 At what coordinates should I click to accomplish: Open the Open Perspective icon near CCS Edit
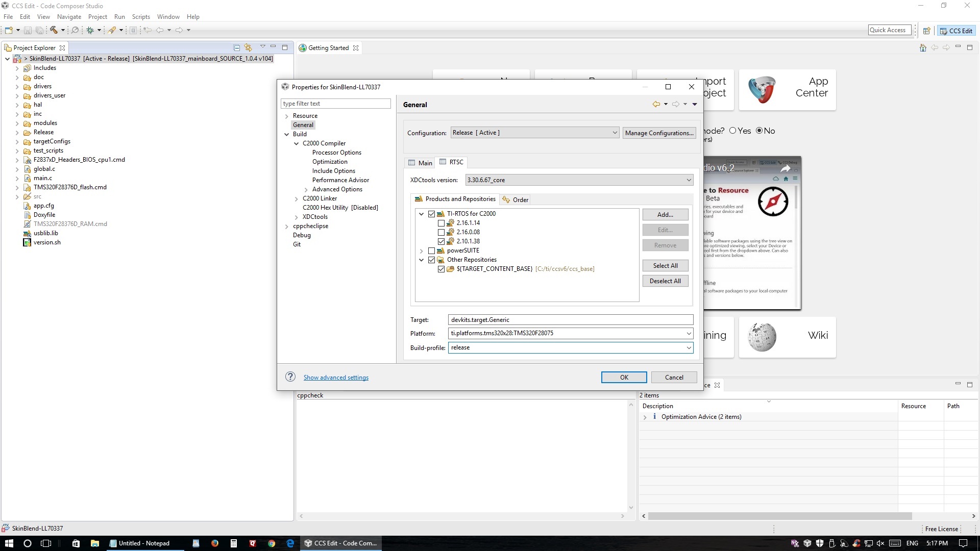point(927,31)
